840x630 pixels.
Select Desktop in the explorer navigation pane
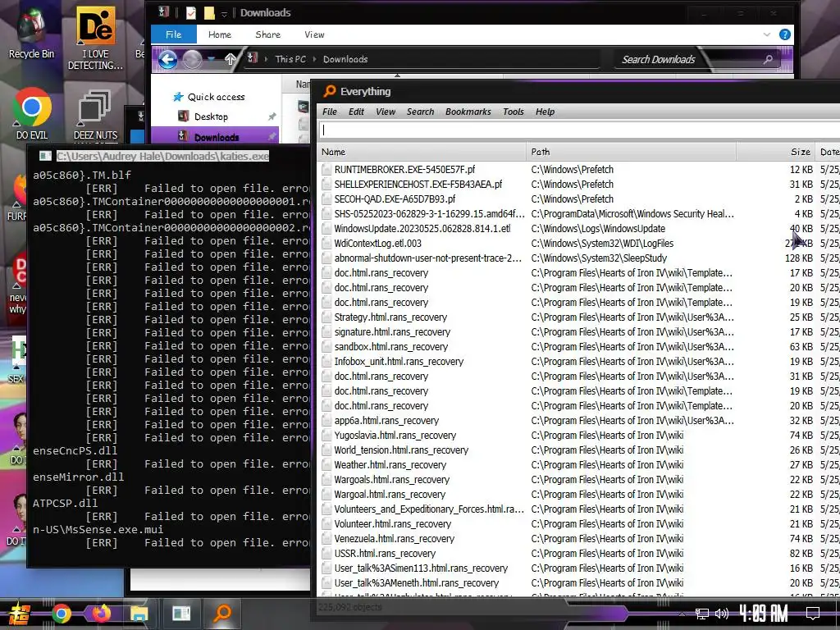[211, 116]
